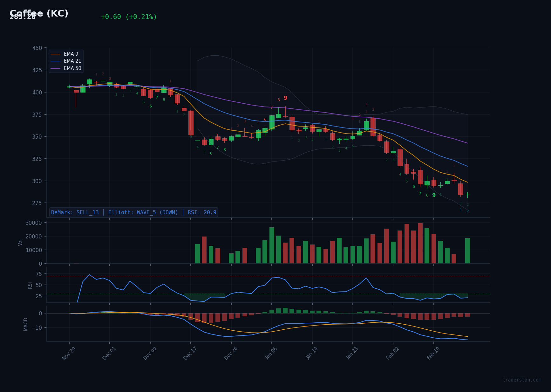Click the last green candle on right
551x392 pixels.
click(467, 194)
